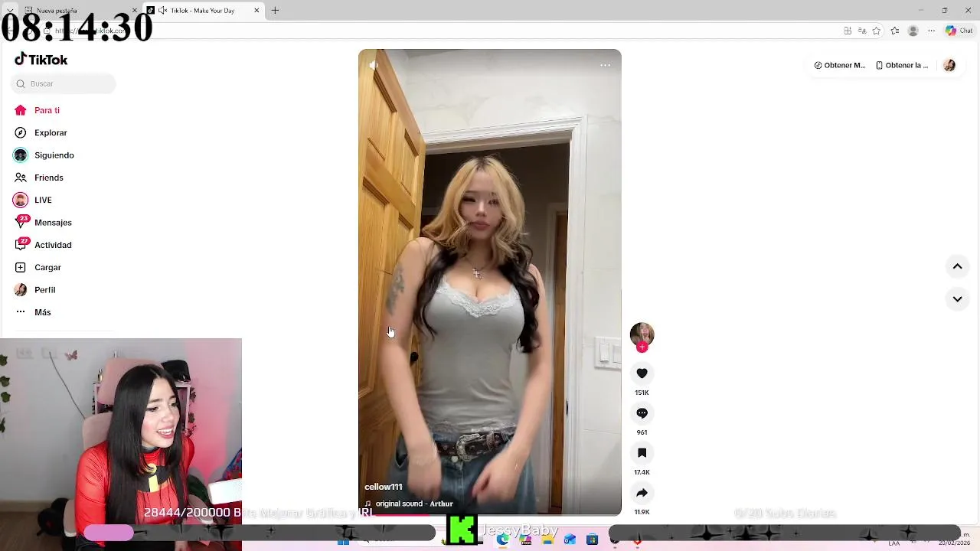Image resolution: width=980 pixels, height=551 pixels.
Task: Switch to the TikTok - Make Your Day tab
Action: click(x=202, y=11)
